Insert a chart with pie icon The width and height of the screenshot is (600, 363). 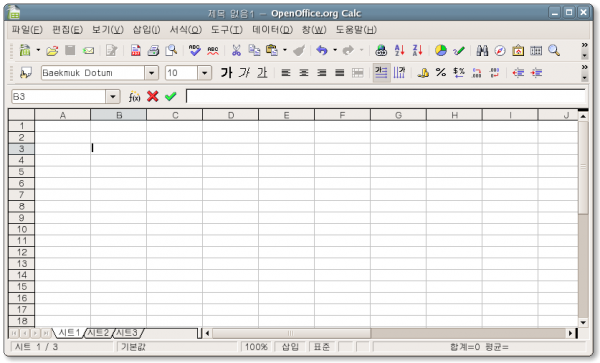441,50
